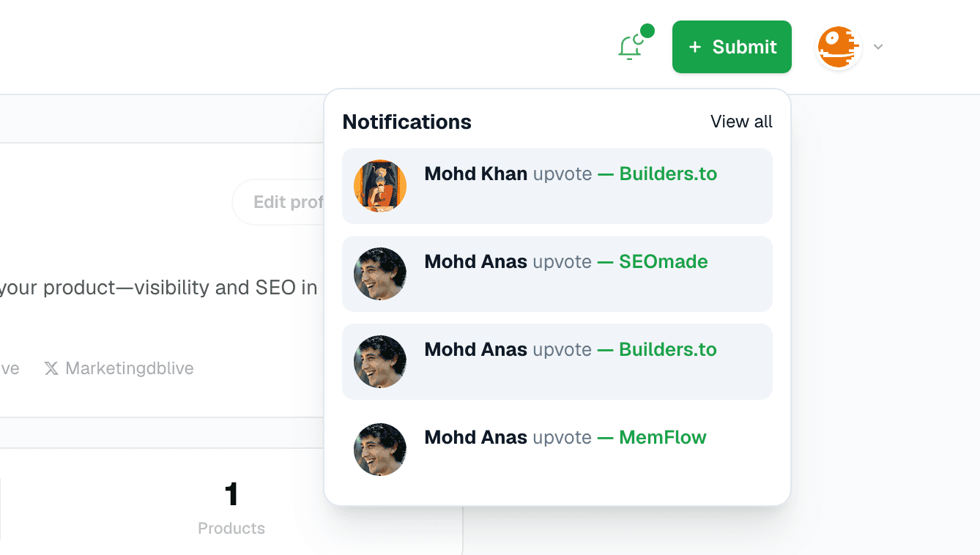
Task: Click the Edit profile button
Action: click(279, 202)
